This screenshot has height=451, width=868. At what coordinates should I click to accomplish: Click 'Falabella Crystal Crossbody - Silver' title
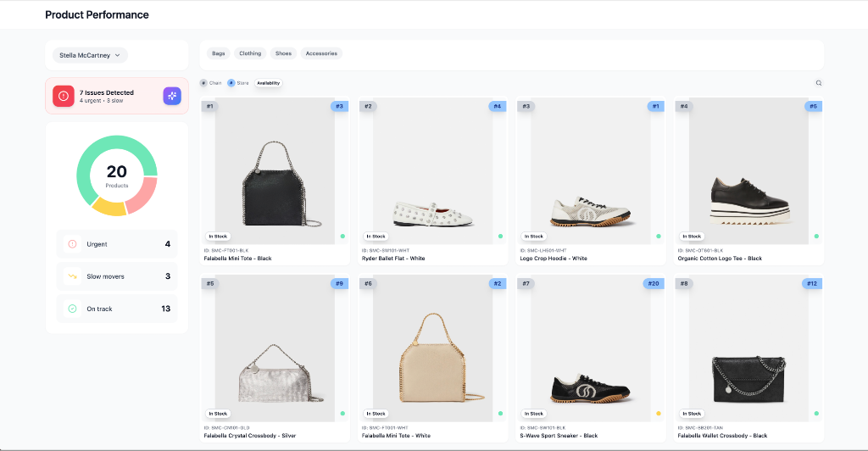tap(250, 436)
